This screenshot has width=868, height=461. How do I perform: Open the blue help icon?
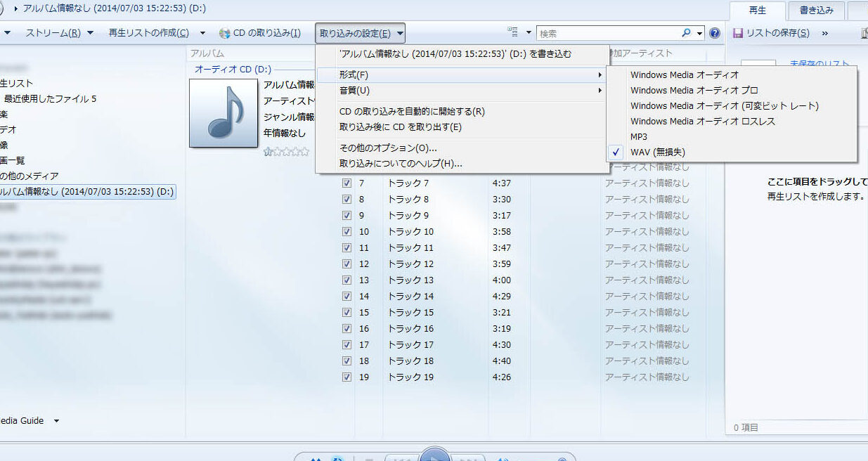coord(715,33)
